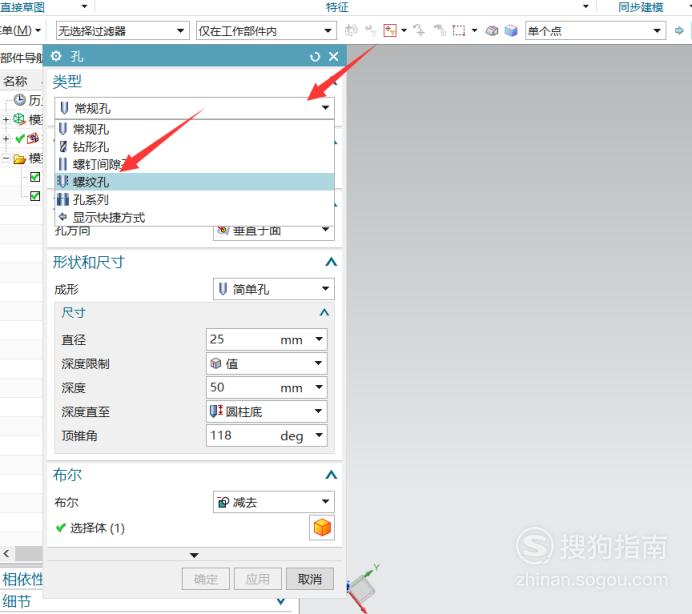Choose 钻形孔 in the type list

(194, 147)
